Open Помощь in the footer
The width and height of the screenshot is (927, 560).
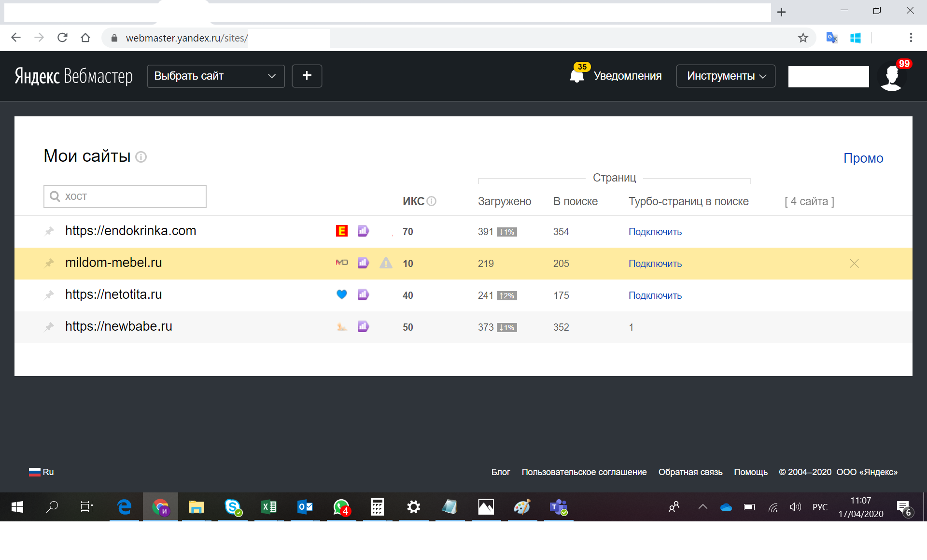pos(750,472)
